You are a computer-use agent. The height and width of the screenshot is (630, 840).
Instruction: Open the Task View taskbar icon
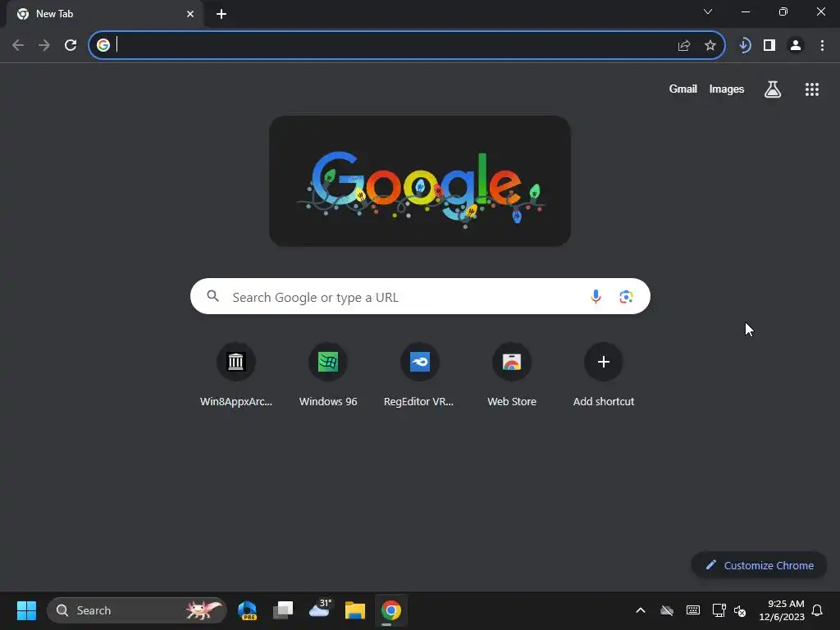pos(283,610)
